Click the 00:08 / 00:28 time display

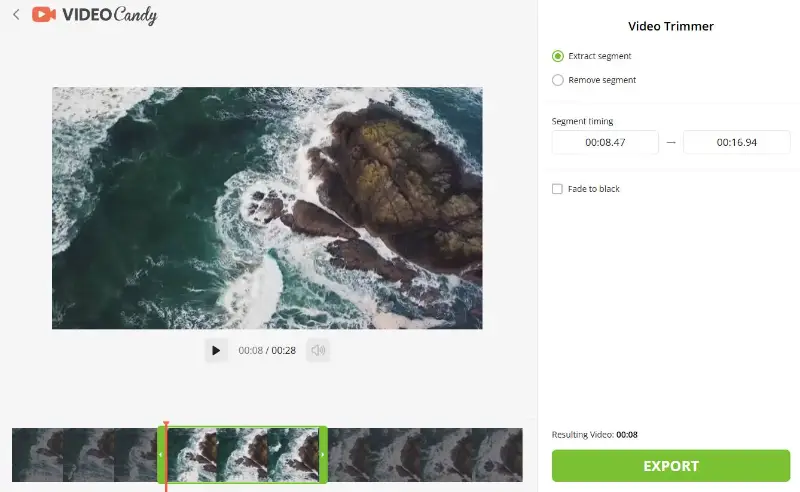[267, 351]
